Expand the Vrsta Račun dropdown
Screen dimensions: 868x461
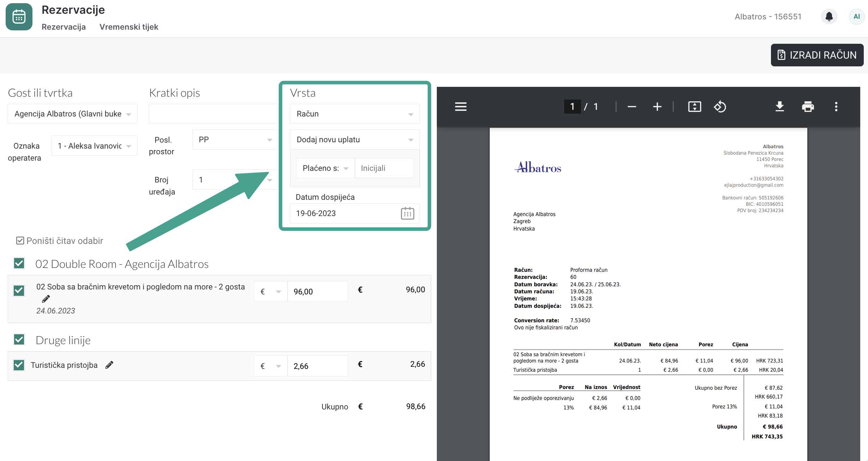click(x=355, y=114)
